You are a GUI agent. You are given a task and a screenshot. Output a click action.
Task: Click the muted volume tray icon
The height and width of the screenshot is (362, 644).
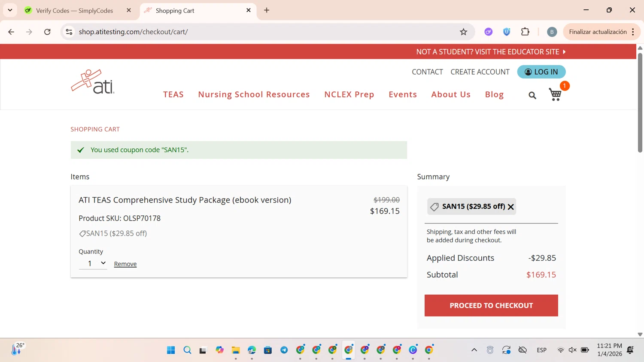(572, 350)
